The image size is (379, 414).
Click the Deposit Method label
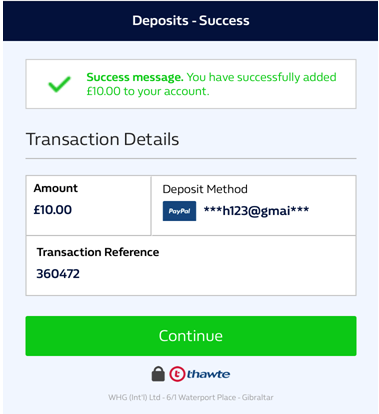(205, 189)
